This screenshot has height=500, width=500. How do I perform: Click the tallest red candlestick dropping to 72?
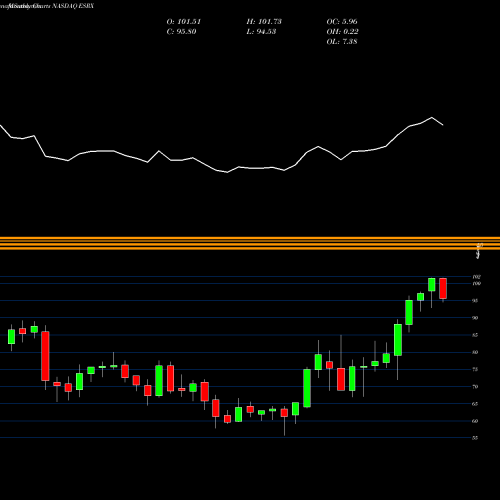coord(45,356)
